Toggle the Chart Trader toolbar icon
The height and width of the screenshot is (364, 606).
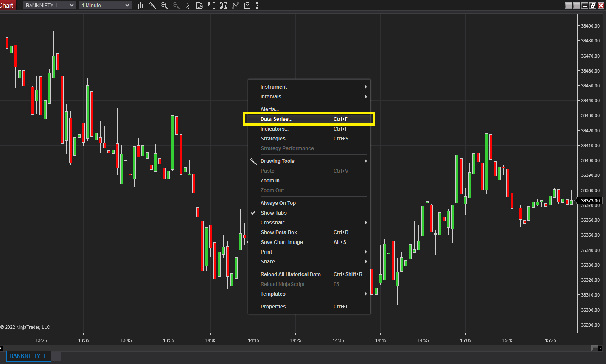click(211, 6)
